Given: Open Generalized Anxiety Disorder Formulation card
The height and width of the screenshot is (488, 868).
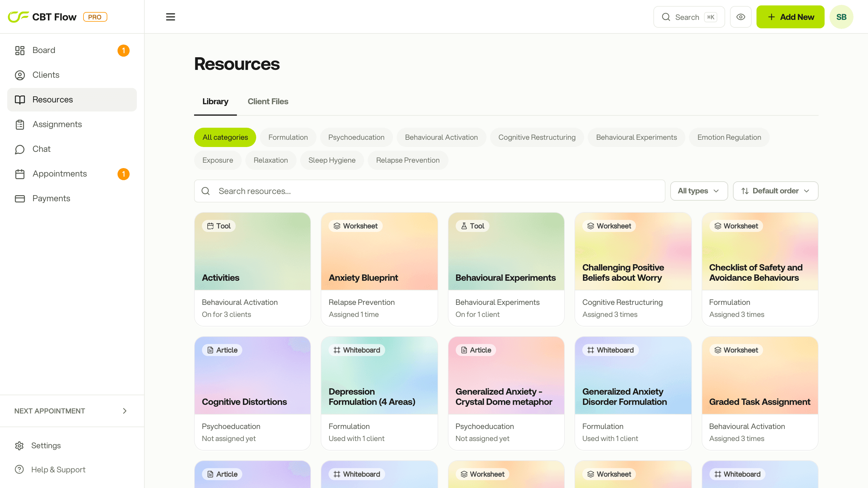Looking at the screenshot, I should [x=633, y=393].
